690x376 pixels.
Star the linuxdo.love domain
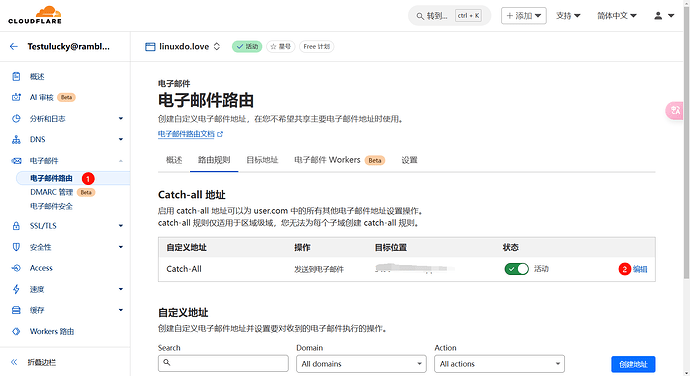tap(280, 46)
